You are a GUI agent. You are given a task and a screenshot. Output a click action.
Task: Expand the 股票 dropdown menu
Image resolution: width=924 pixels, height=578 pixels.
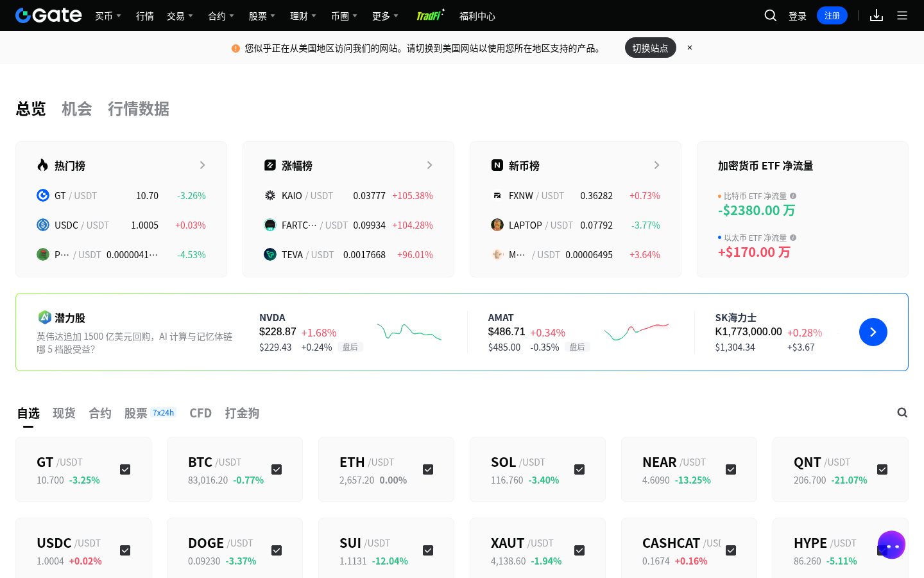click(x=262, y=16)
